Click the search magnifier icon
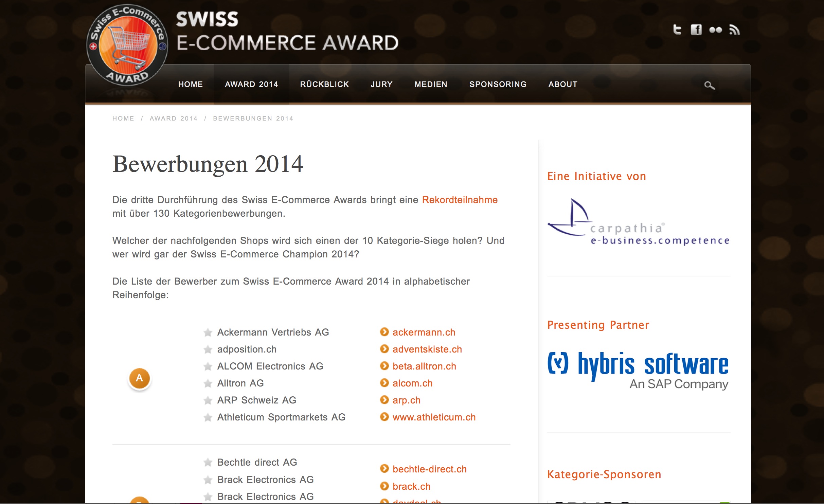The image size is (824, 504). click(x=709, y=86)
